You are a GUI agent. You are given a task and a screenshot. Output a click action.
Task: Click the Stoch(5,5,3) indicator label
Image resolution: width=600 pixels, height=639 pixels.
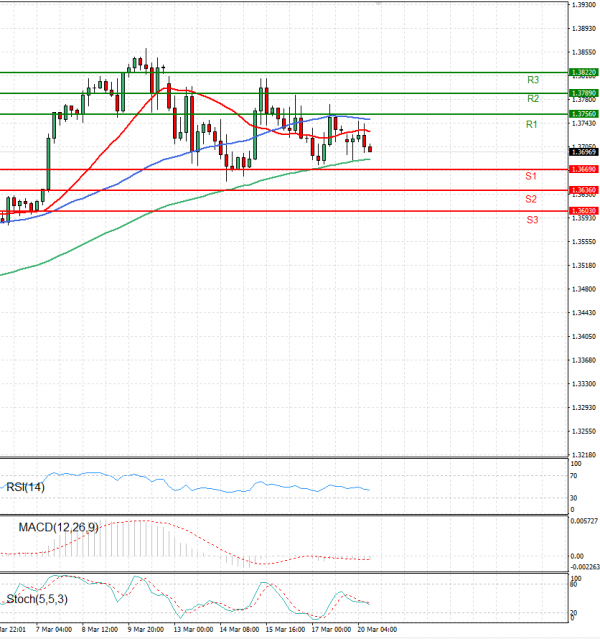tap(37, 599)
